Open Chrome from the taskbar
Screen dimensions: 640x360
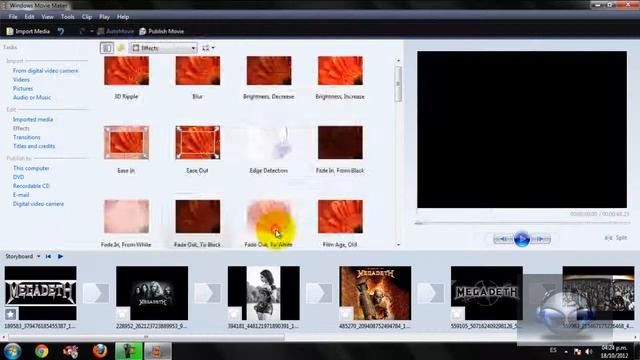(41, 351)
